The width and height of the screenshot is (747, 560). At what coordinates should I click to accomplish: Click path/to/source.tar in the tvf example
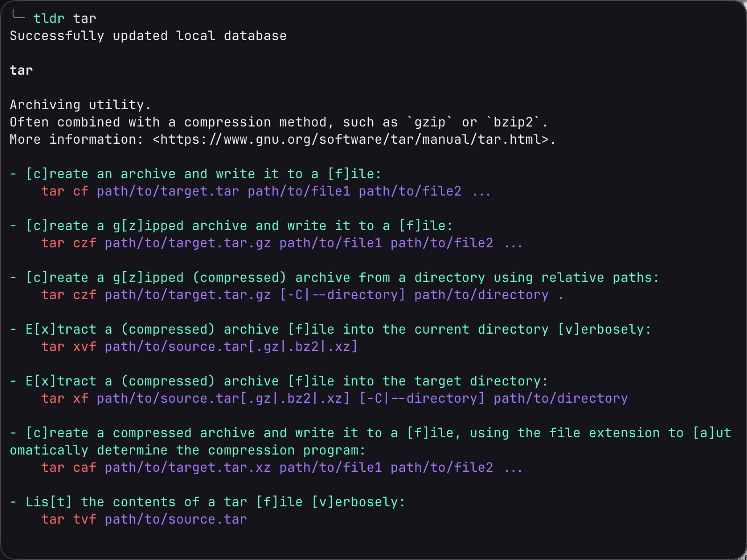(x=176, y=519)
